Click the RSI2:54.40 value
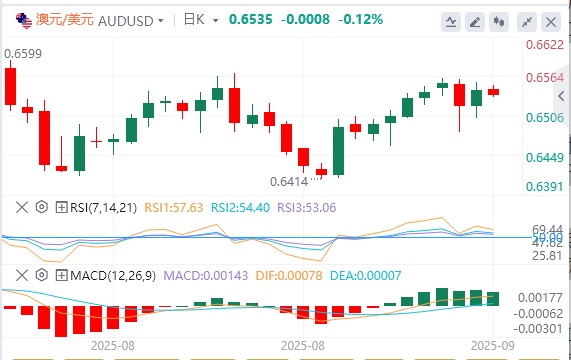 point(240,208)
